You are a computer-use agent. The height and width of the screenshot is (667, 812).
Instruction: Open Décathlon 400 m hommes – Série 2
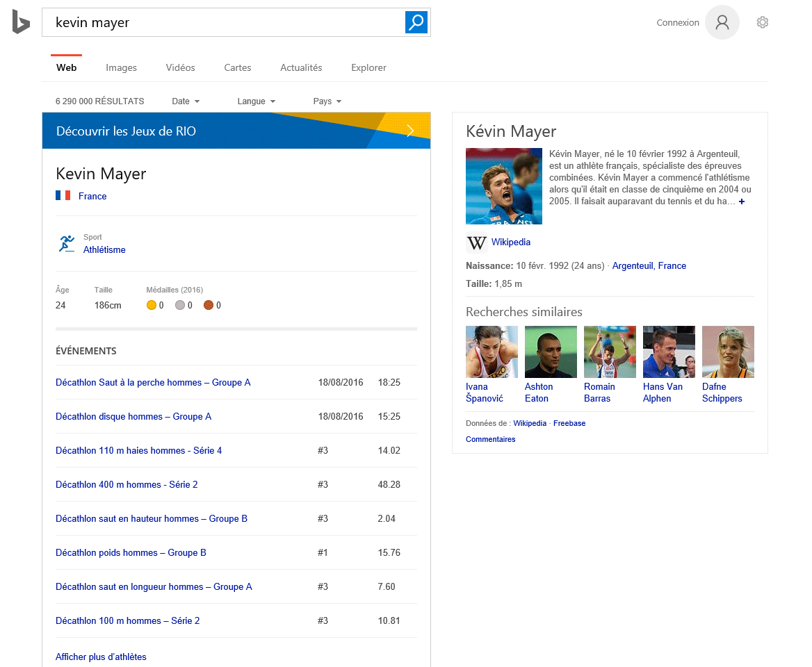[127, 485]
